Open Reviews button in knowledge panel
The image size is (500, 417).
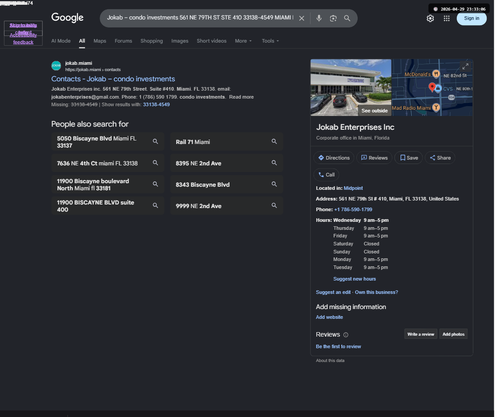(x=374, y=158)
